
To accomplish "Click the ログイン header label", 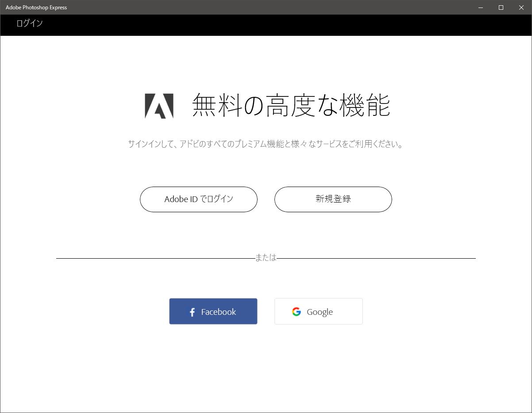I will click(29, 23).
